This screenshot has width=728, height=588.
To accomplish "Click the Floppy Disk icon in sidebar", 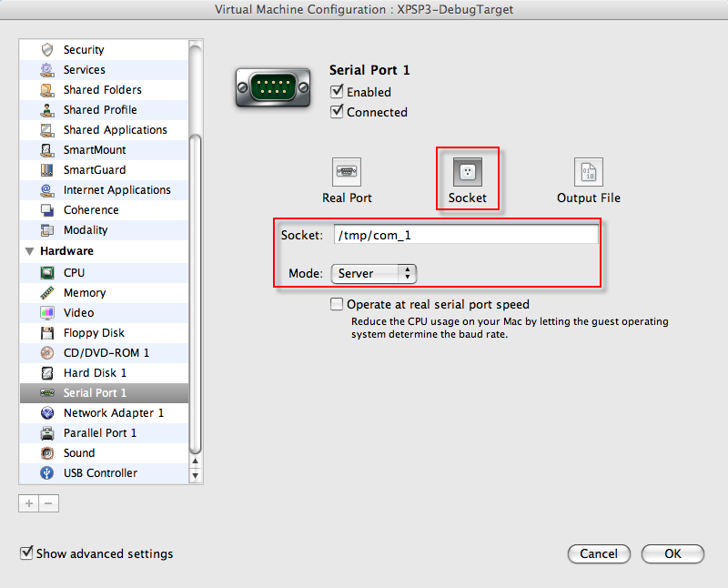I will [47, 333].
